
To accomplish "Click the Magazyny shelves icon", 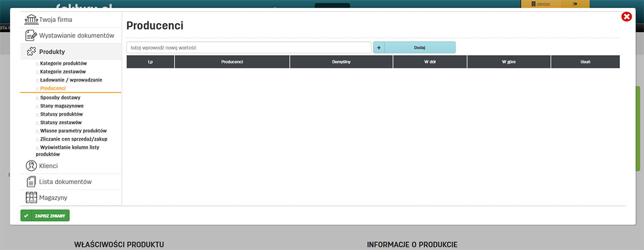I will point(31,197).
